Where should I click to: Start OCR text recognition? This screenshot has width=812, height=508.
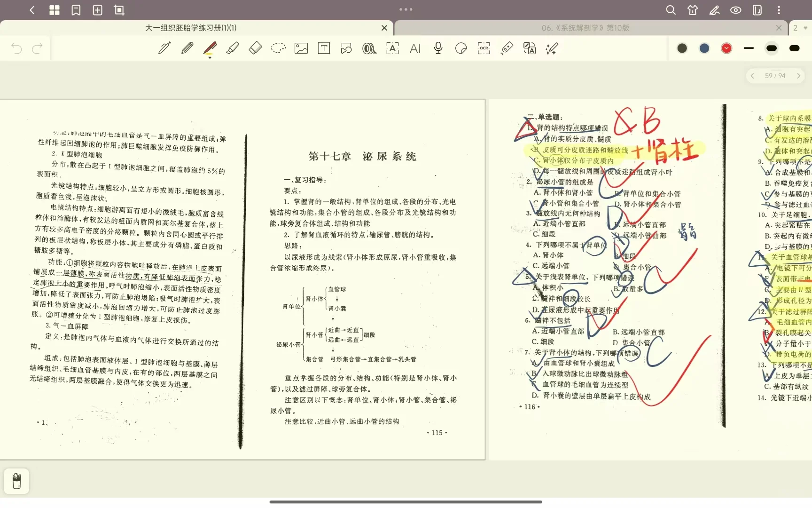click(x=484, y=48)
